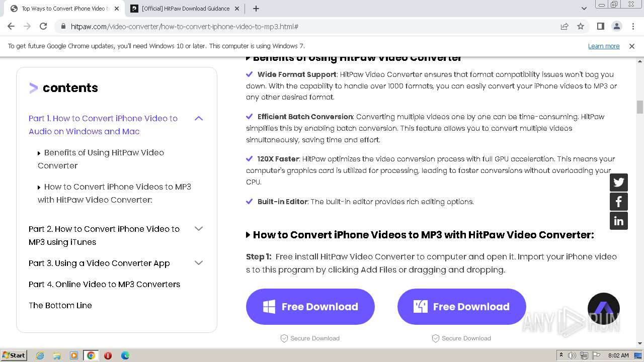This screenshot has width=644, height=362.
Task: Share page on Facebook
Action: [619, 202]
